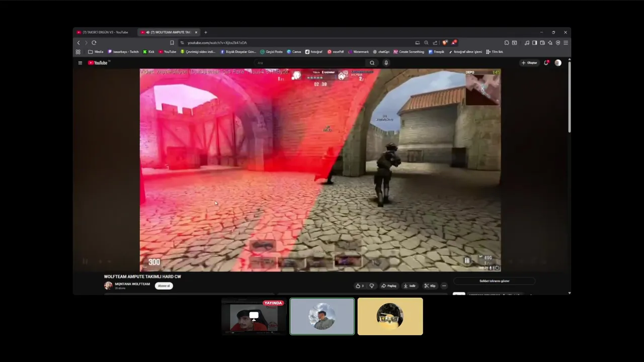Screen dimensions: 644x362
Task: Like the video with thumbs up
Action: [x=360, y=286]
